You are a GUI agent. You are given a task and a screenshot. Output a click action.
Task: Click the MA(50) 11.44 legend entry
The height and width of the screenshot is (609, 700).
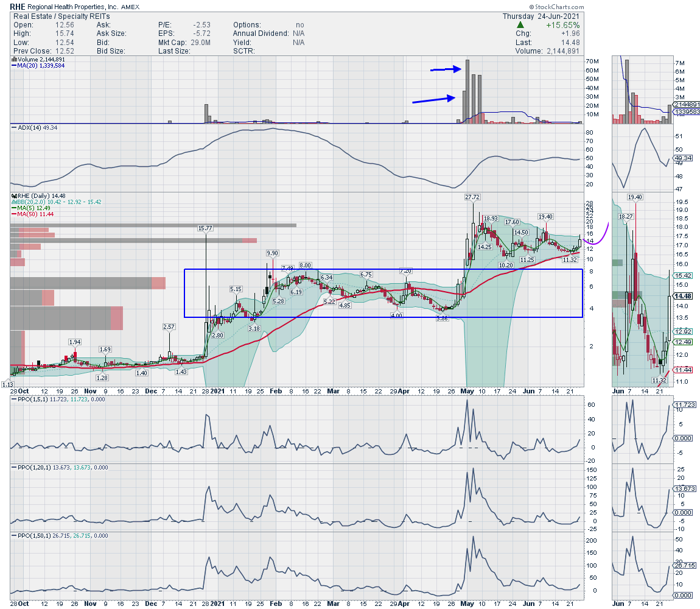(33, 214)
